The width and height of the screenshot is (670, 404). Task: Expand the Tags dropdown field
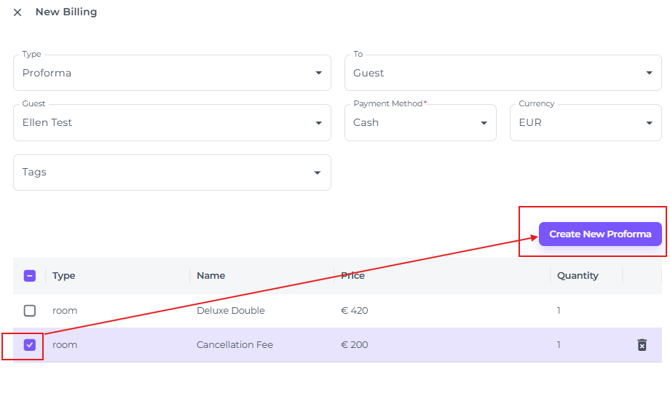(172, 173)
